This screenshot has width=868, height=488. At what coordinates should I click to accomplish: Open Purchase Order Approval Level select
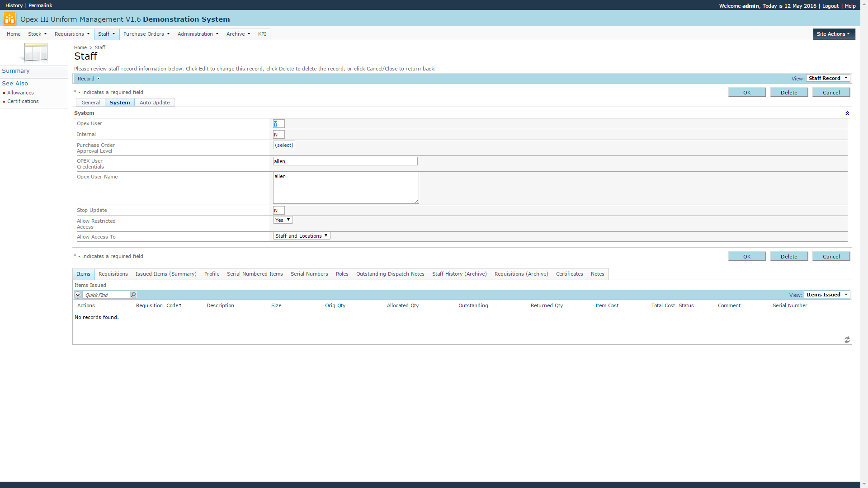(284, 145)
